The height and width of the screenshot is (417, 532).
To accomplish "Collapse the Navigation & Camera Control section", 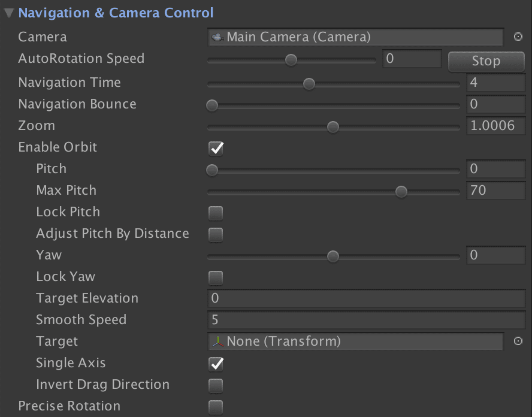I will click(9, 13).
